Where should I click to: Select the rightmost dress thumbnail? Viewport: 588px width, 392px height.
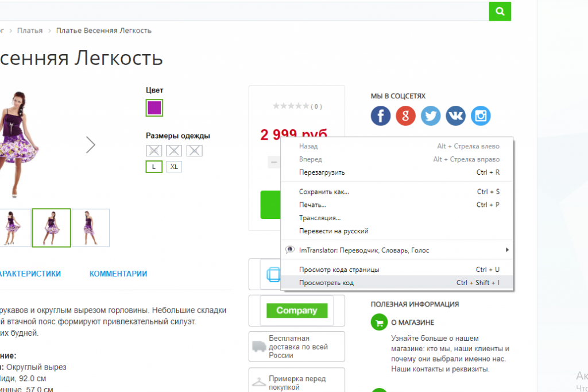[91, 228]
